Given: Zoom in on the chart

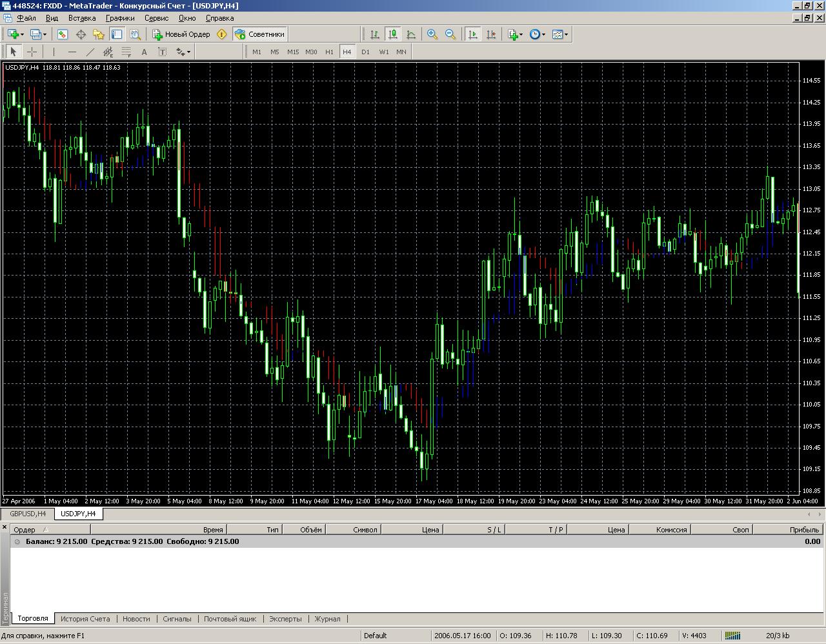Looking at the screenshot, I should 432,34.
